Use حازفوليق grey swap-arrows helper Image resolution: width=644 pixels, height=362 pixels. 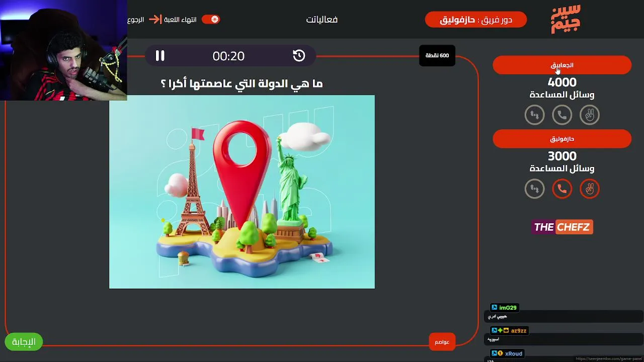pyautogui.click(x=534, y=189)
